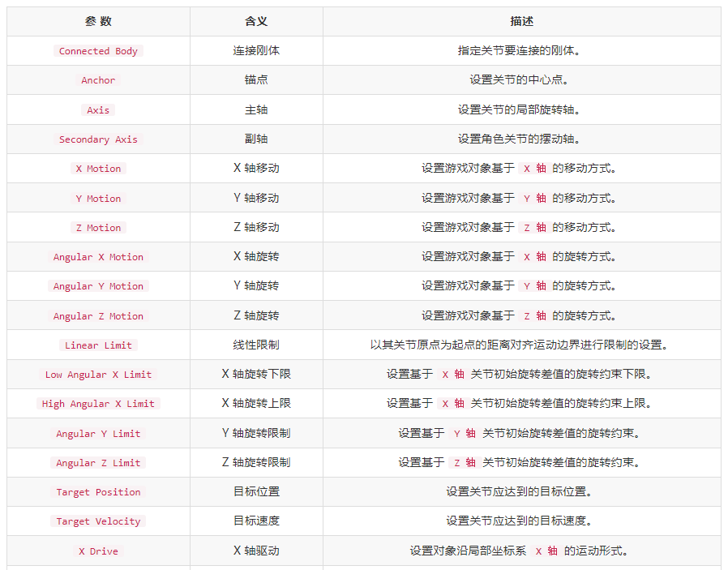The image size is (728, 570).
Task: Click the '描述' column header
Action: 522,21
